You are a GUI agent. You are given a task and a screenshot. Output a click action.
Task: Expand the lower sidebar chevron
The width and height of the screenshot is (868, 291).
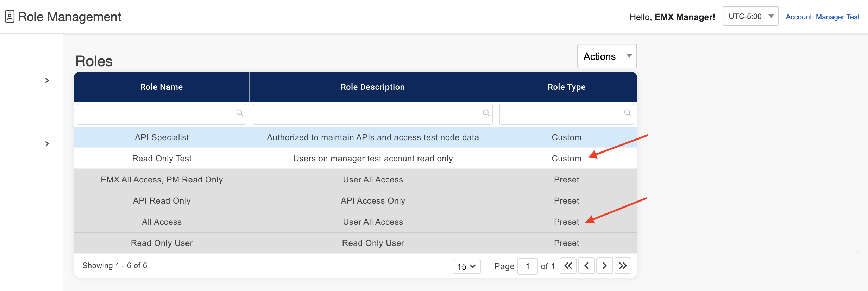click(47, 144)
